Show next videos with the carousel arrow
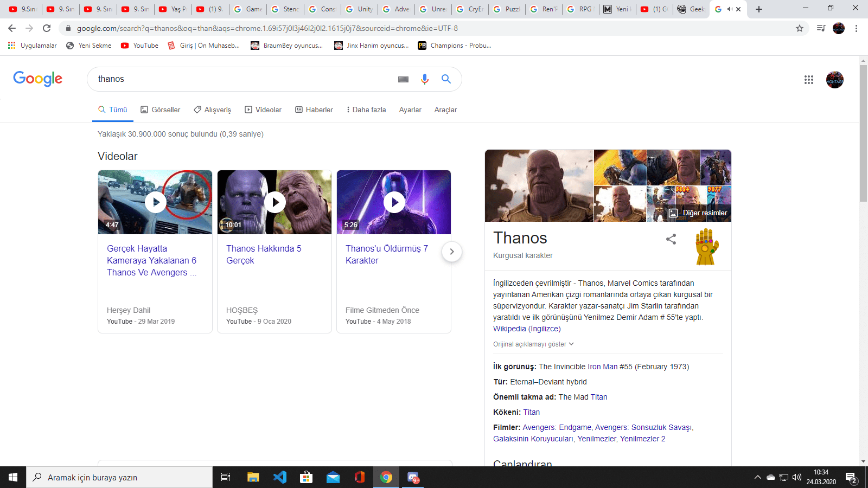868x488 pixels. click(x=452, y=252)
